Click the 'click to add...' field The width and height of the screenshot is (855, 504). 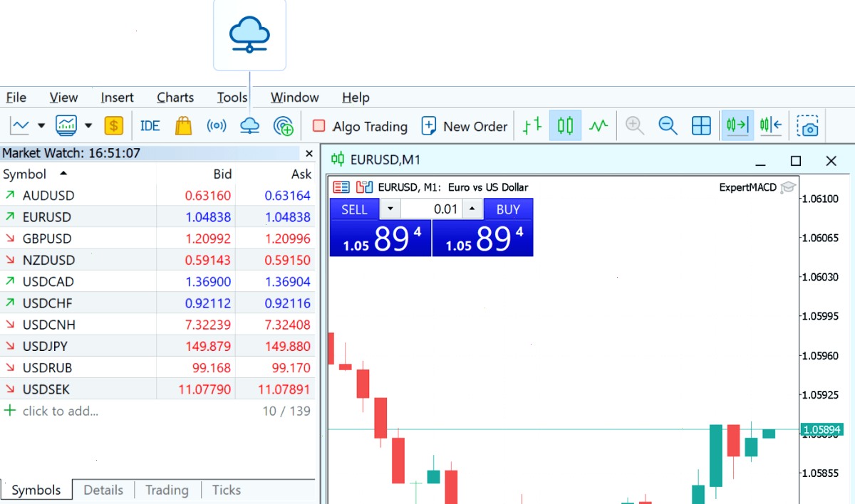tap(61, 411)
